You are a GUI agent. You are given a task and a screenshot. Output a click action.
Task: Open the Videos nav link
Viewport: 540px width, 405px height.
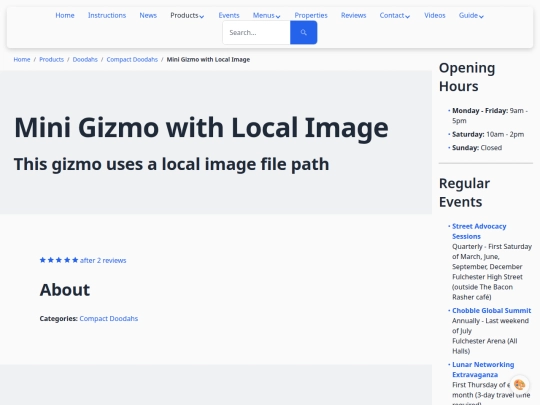pos(435,15)
